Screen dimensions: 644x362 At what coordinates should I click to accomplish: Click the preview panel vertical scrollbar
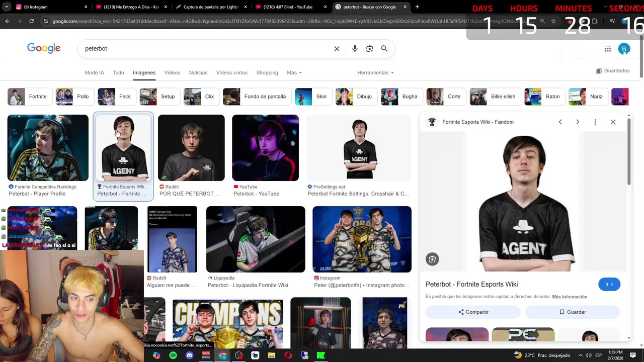point(629,151)
